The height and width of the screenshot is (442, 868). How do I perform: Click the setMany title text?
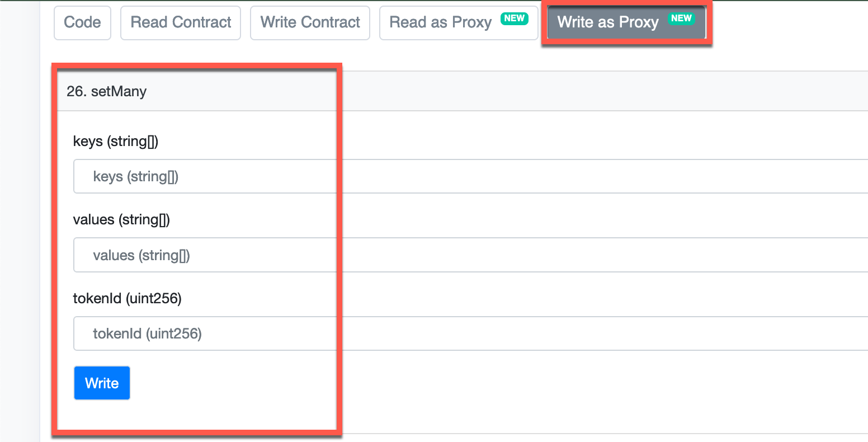(119, 91)
